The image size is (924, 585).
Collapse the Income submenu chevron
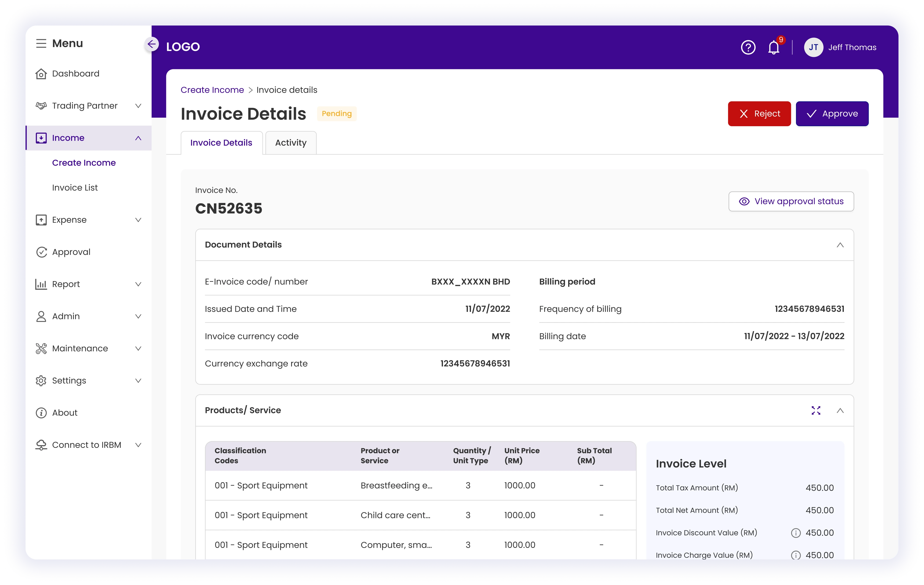click(138, 138)
